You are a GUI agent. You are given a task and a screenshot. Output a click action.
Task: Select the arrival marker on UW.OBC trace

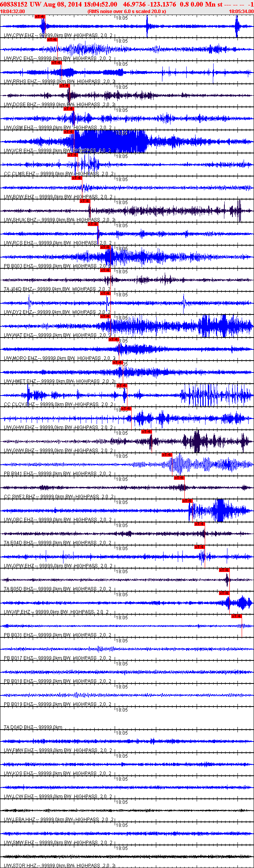point(187,501)
